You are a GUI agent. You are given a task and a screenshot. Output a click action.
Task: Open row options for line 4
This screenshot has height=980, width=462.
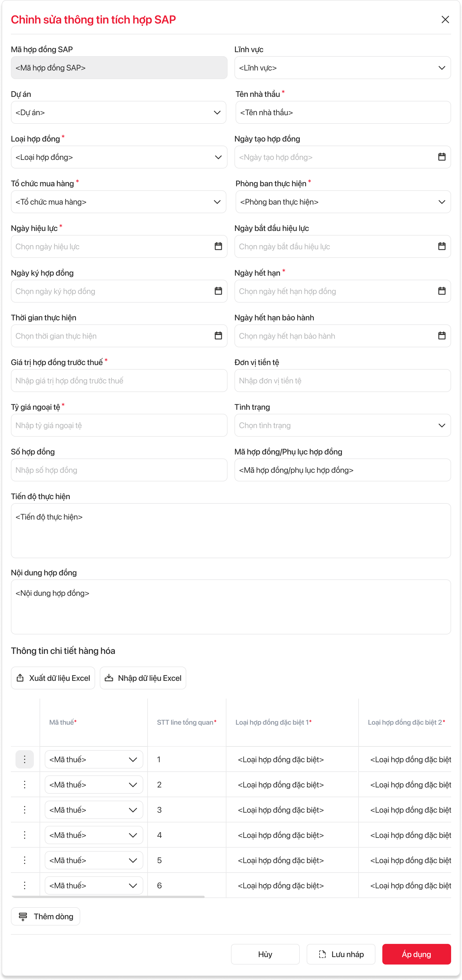pyautogui.click(x=24, y=835)
